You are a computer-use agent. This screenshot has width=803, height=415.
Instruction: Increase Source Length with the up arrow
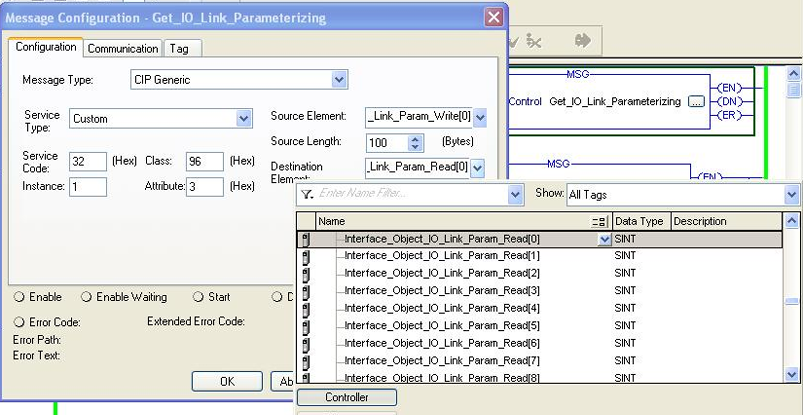coord(416,138)
